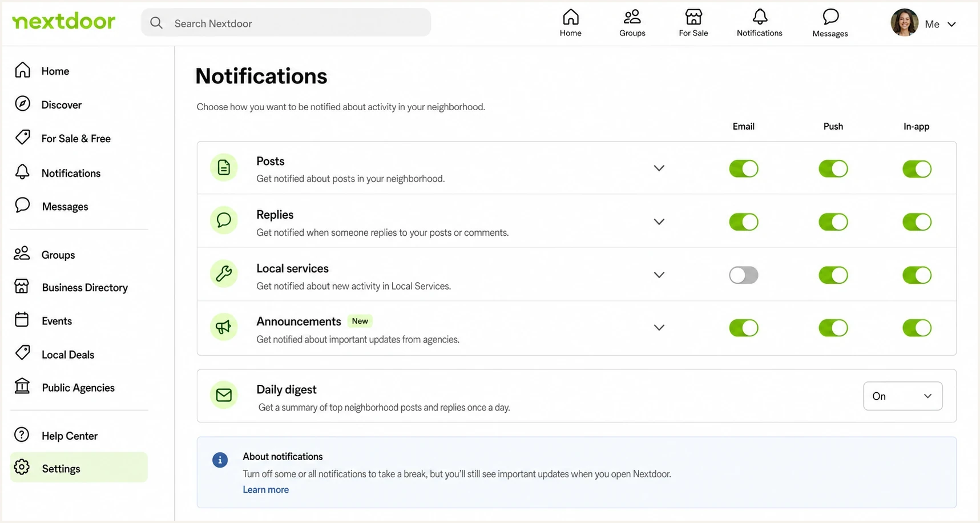Image resolution: width=980 pixels, height=523 pixels.
Task: Click the search magnifier icon
Action: pyautogui.click(x=156, y=23)
